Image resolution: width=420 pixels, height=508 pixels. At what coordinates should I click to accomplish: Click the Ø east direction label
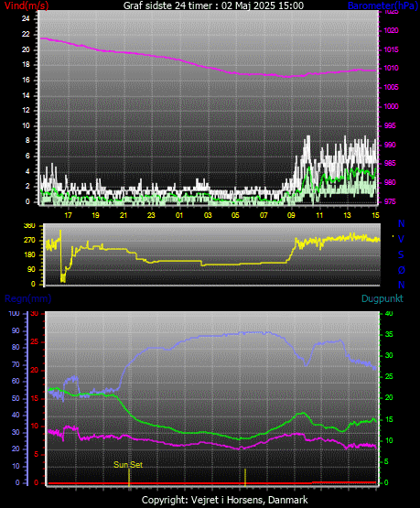(x=401, y=269)
